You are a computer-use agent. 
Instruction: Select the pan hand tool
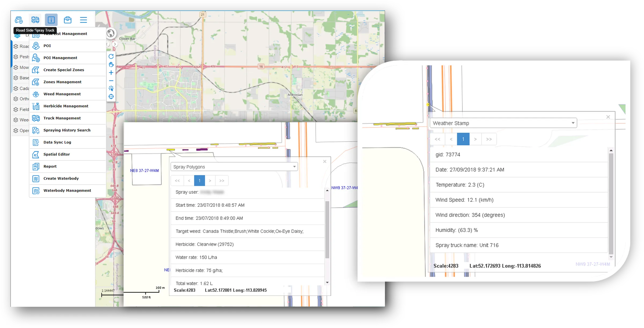[x=111, y=65]
